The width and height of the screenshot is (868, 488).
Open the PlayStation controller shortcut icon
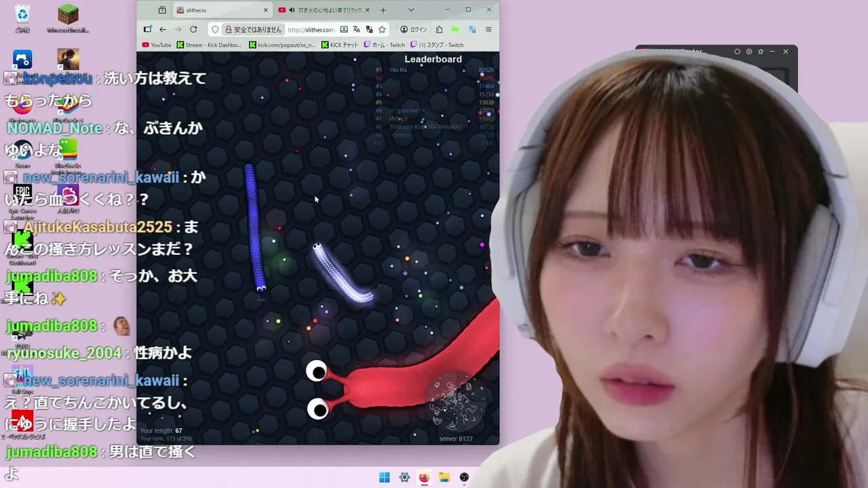tap(22, 60)
